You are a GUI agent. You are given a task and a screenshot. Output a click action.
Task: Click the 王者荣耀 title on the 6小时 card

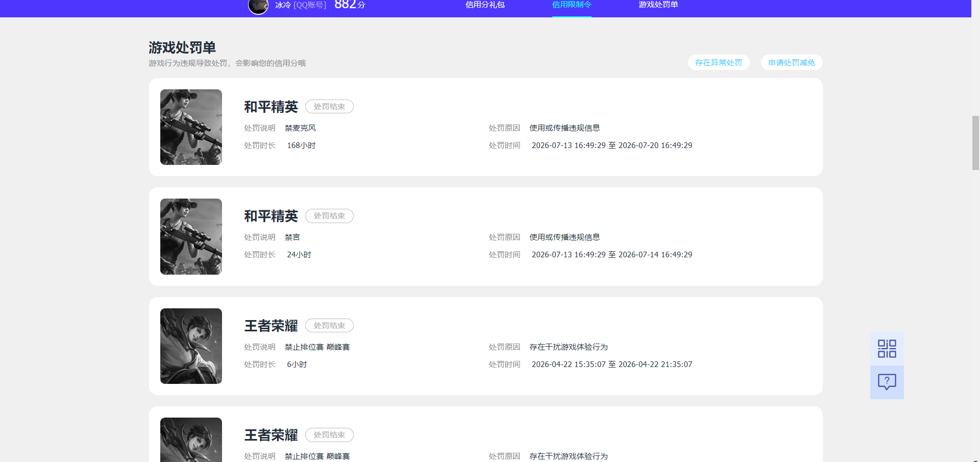271,326
